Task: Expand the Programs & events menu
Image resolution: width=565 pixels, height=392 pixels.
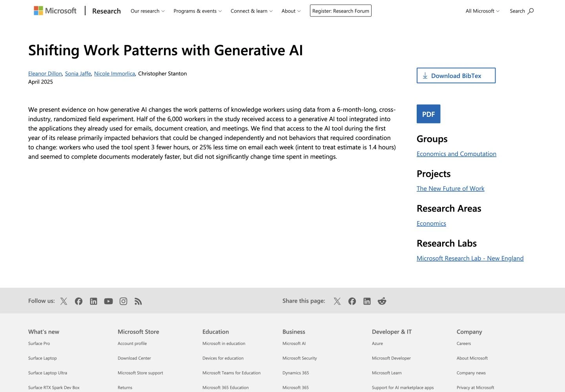Action: [197, 11]
